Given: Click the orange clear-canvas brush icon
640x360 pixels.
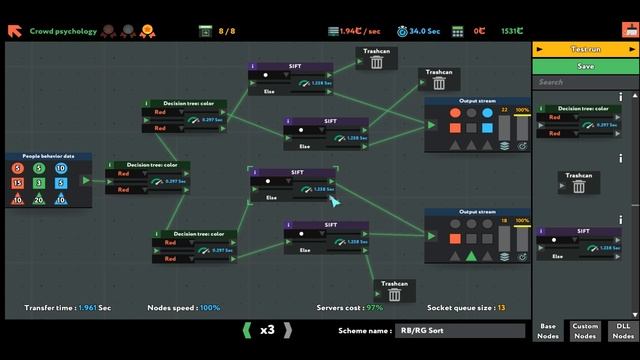Looking at the screenshot, I should [x=630, y=31].
